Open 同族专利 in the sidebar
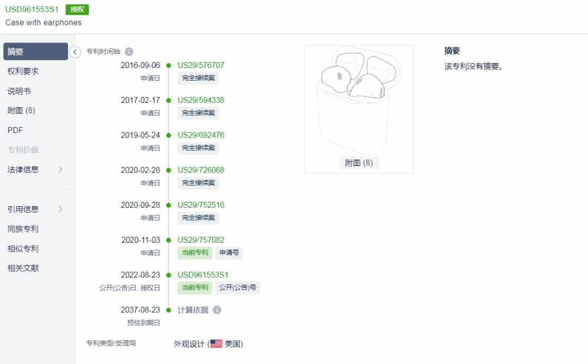 point(23,229)
